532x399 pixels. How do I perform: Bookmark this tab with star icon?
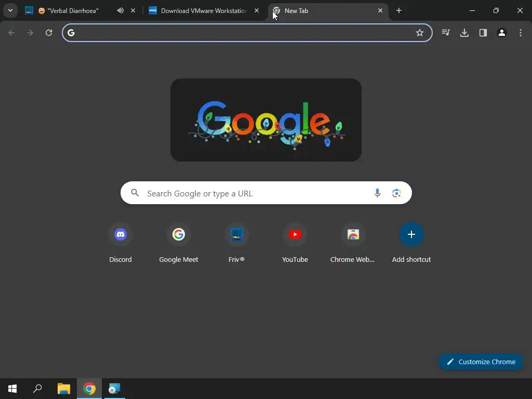click(x=420, y=33)
